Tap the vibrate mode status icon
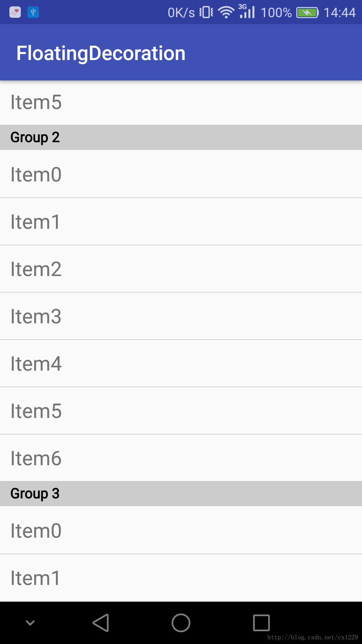Viewport: 362px width, 644px height. click(x=206, y=12)
